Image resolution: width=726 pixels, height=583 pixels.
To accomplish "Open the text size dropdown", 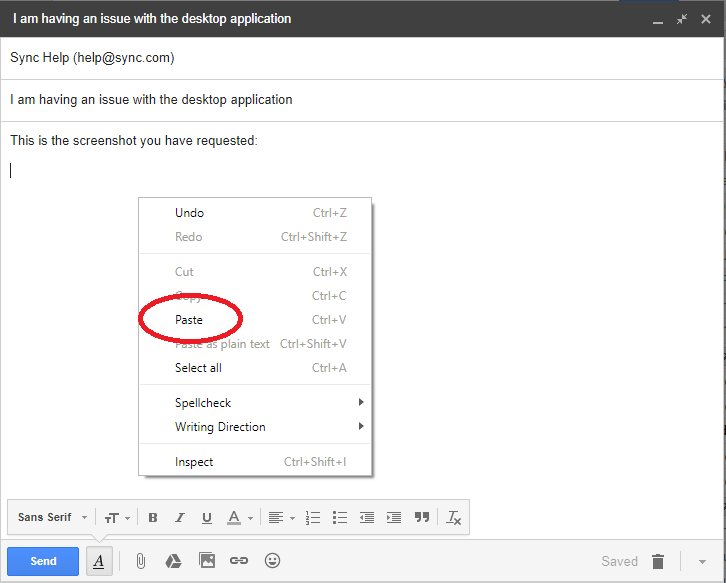I will (x=117, y=517).
